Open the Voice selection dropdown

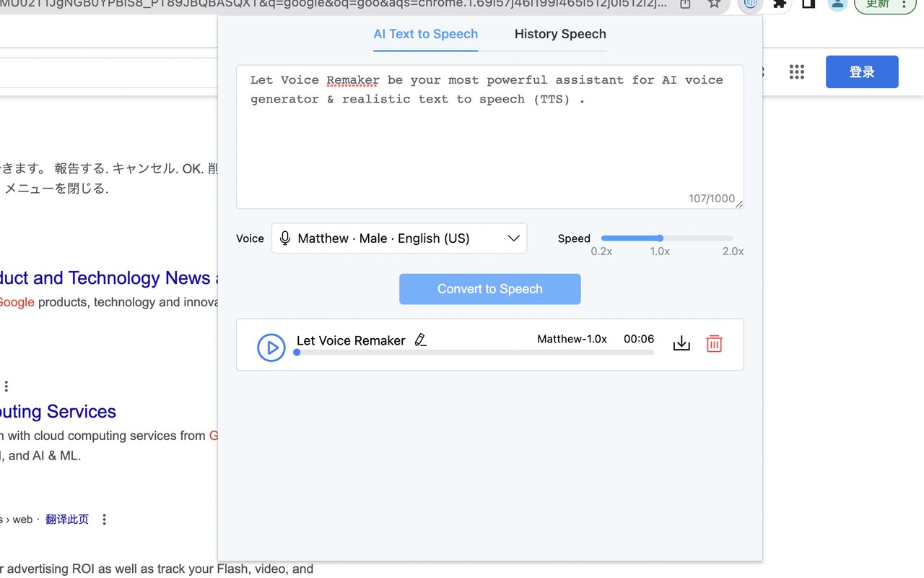[399, 238]
